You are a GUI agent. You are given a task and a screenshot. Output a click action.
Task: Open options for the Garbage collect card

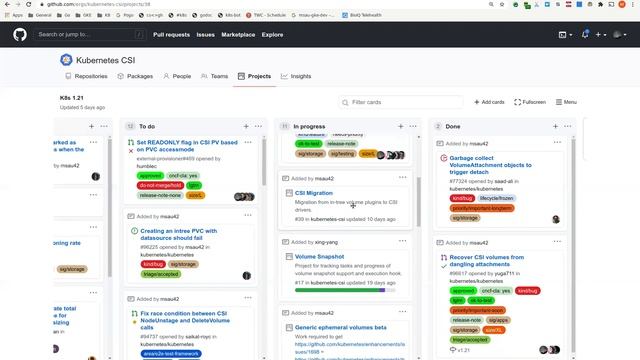point(557,142)
